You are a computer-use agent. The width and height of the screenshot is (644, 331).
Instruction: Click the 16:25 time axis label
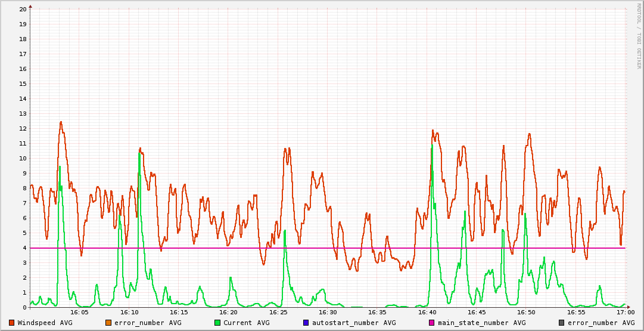278,312
